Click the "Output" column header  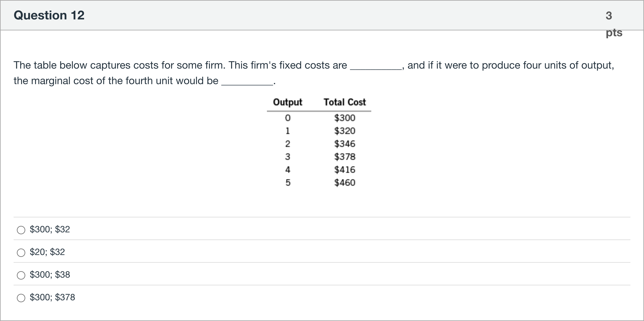click(287, 102)
